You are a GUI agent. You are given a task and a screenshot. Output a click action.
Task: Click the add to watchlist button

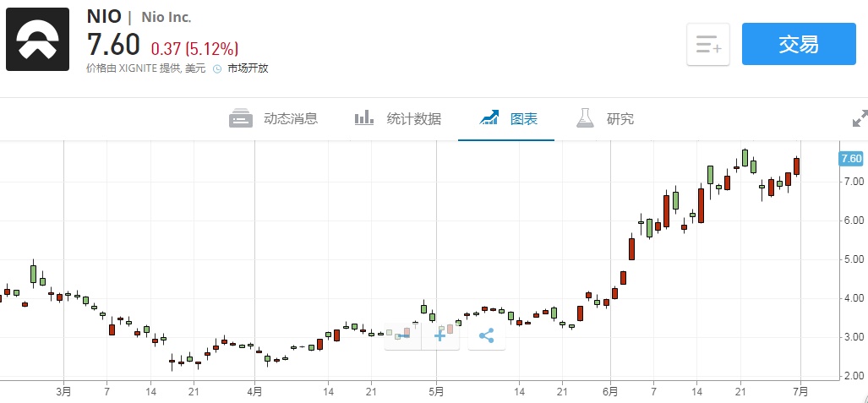click(x=708, y=44)
